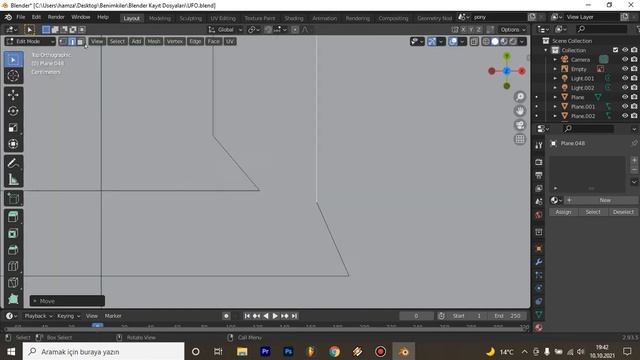
Task: Select the Extrude Region tool
Action: pyautogui.click(x=13, y=217)
